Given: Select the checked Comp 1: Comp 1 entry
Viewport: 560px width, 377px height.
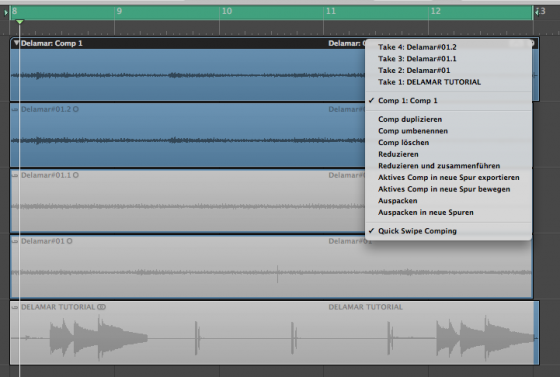Looking at the screenshot, I should point(449,101).
